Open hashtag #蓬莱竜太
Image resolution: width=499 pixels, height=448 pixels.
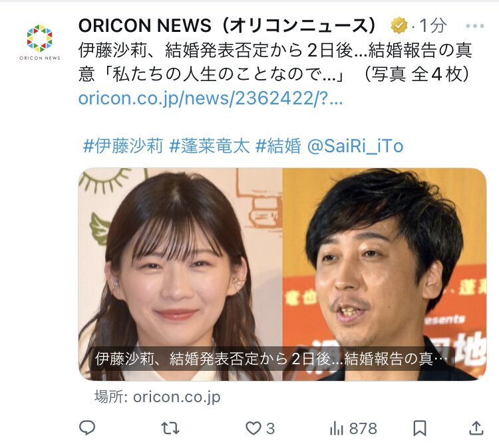pos(209,146)
